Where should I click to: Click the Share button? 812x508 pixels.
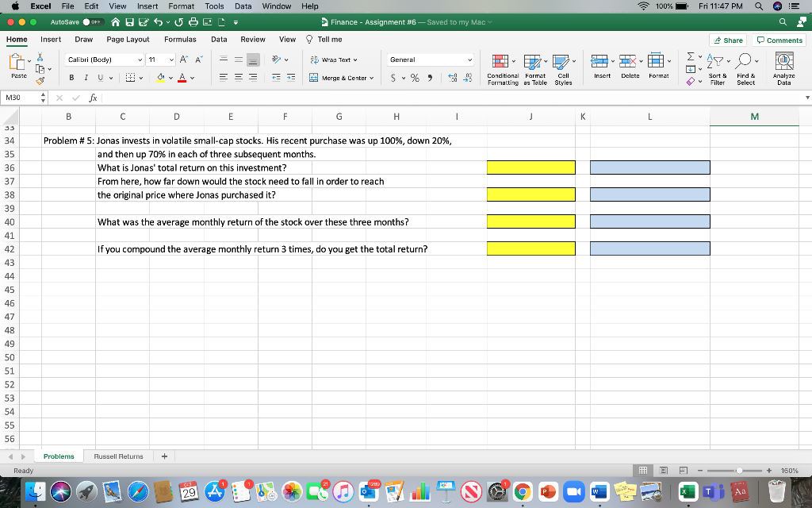[726, 39]
